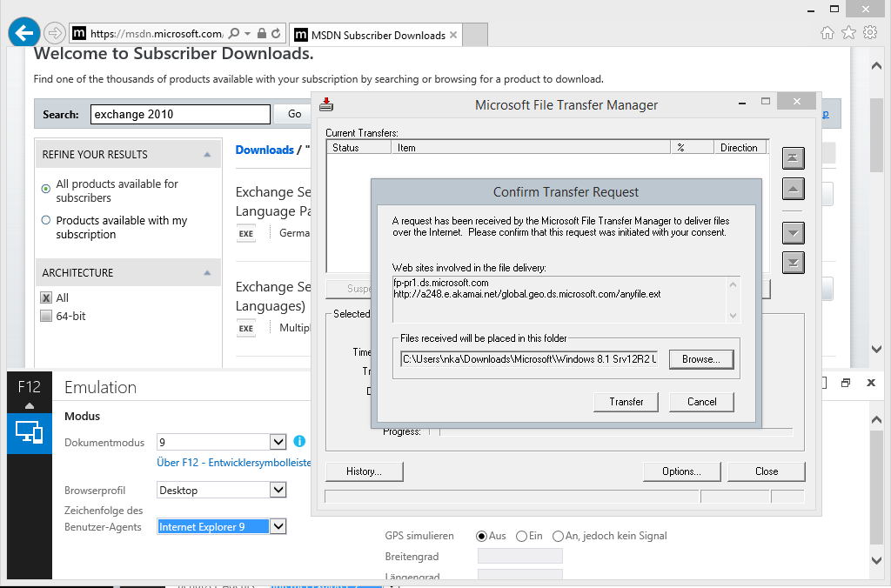Click the browser forward arrow button
Screen dimensions: 891x588
point(55,33)
